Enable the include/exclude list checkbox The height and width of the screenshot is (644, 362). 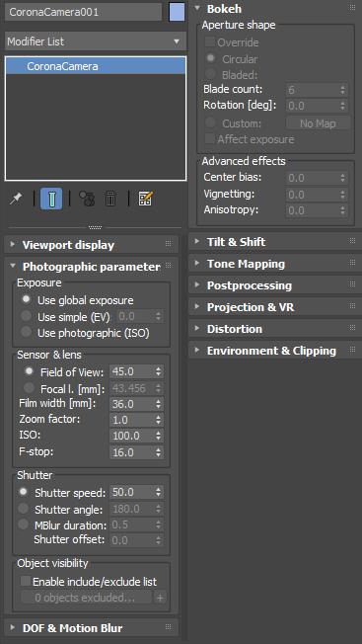pos(26,582)
